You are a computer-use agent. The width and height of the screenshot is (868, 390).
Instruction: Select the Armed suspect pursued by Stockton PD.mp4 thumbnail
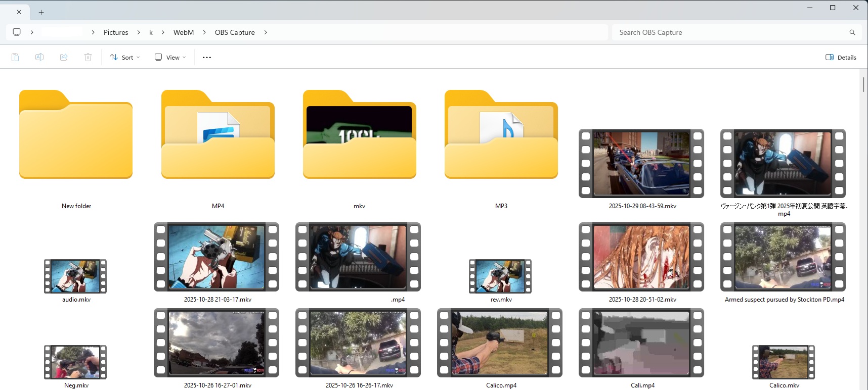tap(783, 257)
